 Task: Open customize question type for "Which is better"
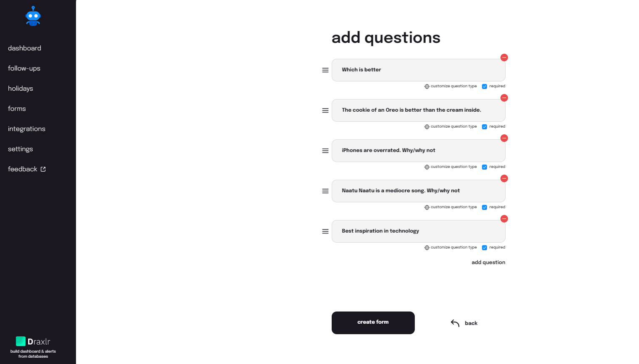pos(450,86)
